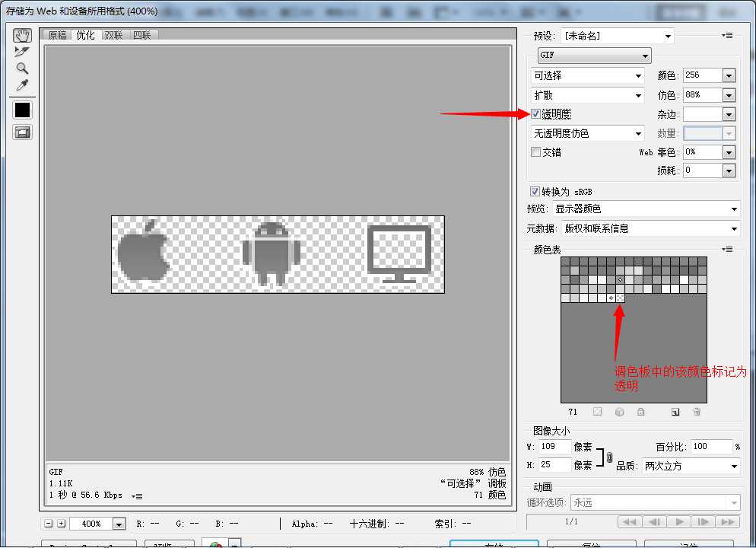Switch to the 原稿 tab

(58, 35)
